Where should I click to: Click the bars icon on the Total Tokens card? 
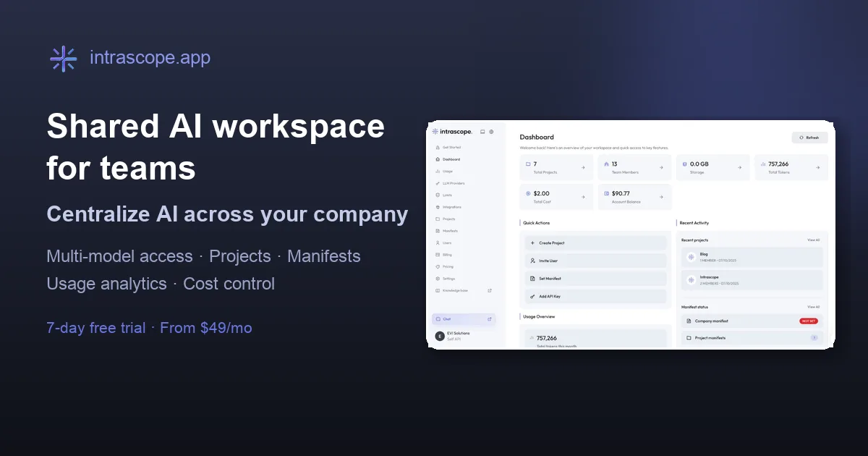(763, 164)
